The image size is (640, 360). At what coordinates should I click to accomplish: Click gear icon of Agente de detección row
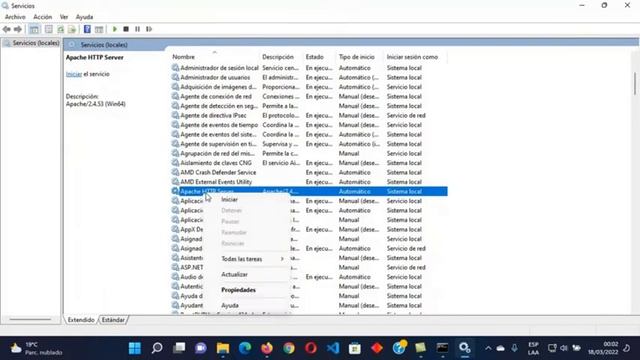(x=175, y=106)
